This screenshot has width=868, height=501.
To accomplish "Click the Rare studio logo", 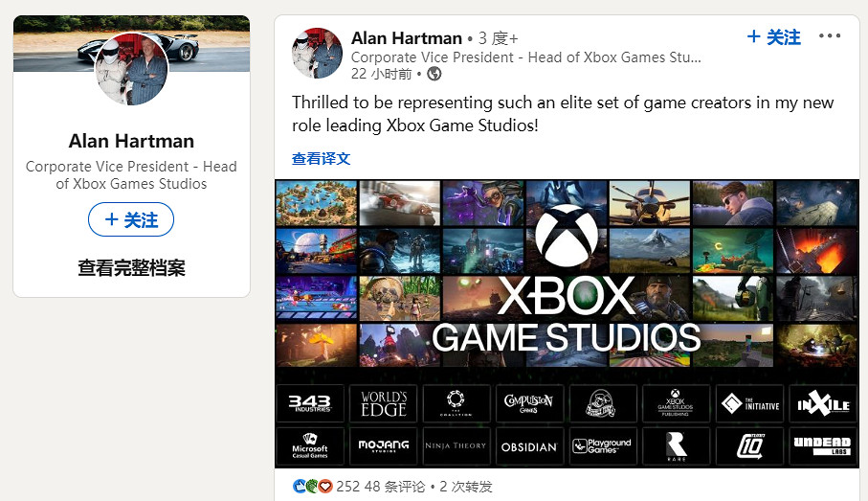I will pos(676,445).
